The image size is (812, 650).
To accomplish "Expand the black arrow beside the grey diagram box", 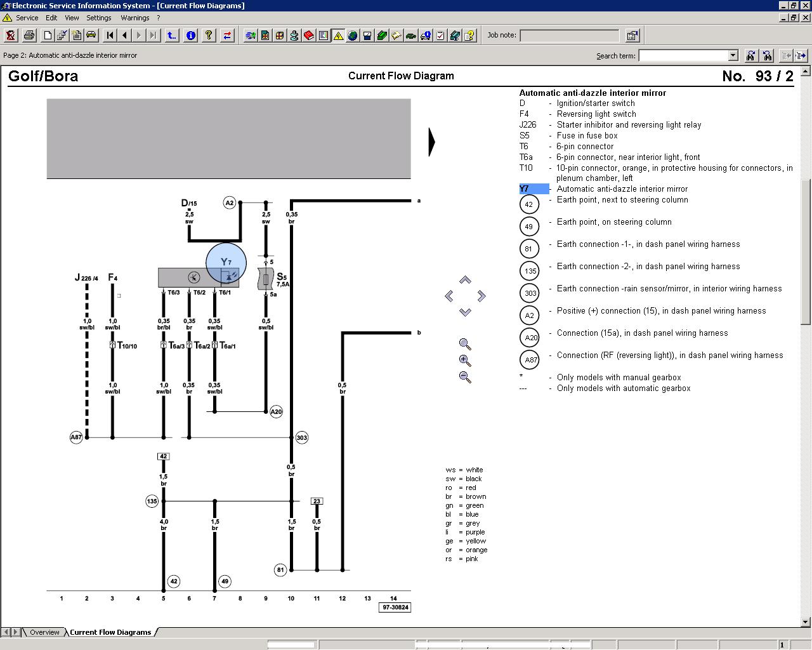I will pos(432,142).
